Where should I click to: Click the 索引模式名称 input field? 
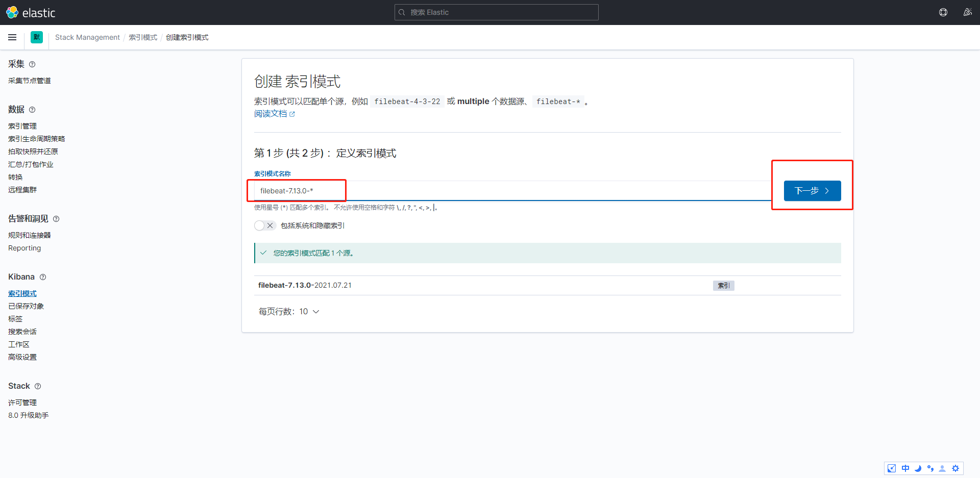tap(512, 191)
